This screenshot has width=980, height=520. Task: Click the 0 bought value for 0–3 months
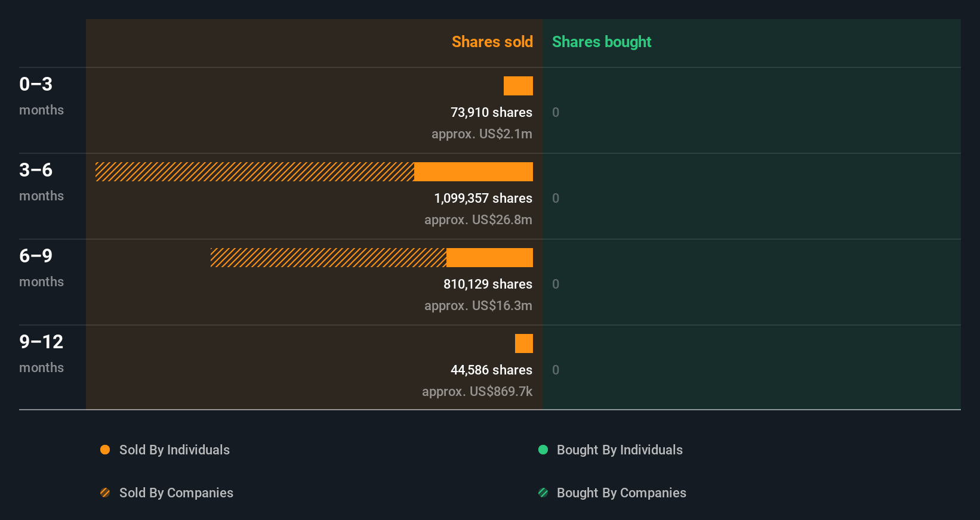click(x=556, y=112)
